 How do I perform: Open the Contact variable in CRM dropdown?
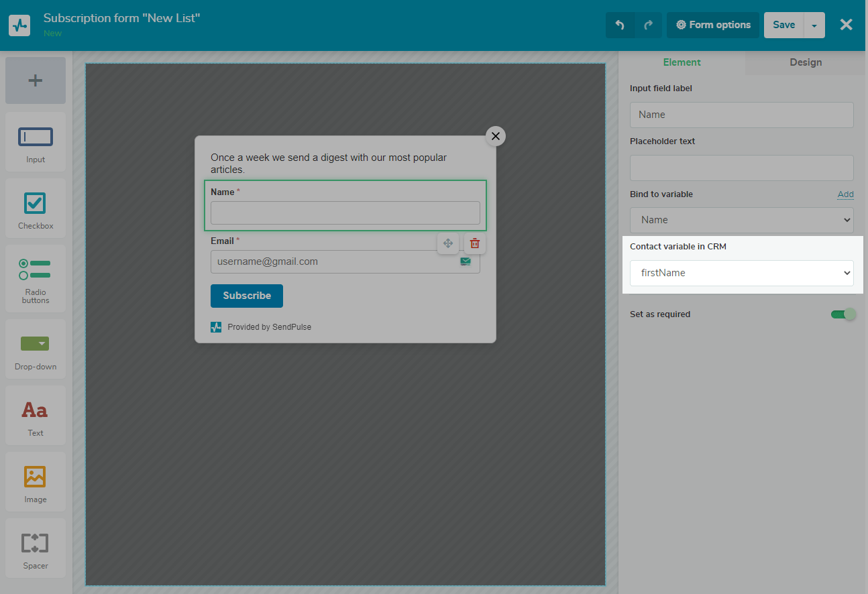[x=741, y=273]
